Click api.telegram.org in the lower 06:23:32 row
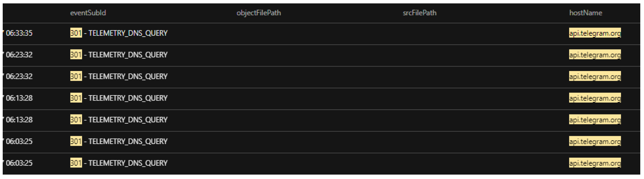This screenshot has width=644, height=179. [x=595, y=76]
